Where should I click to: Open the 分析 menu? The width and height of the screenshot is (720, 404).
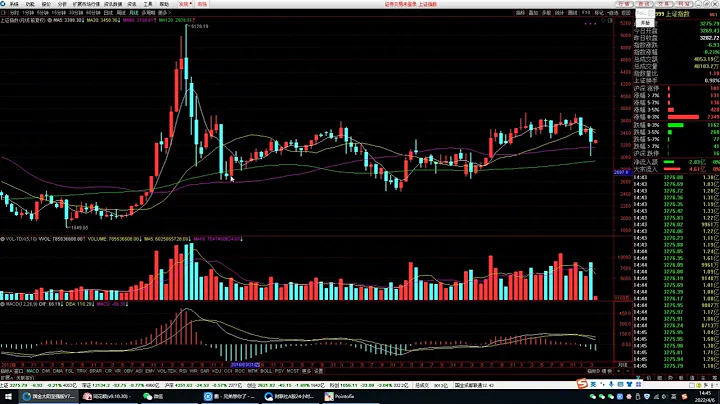[x=62, y=4]
